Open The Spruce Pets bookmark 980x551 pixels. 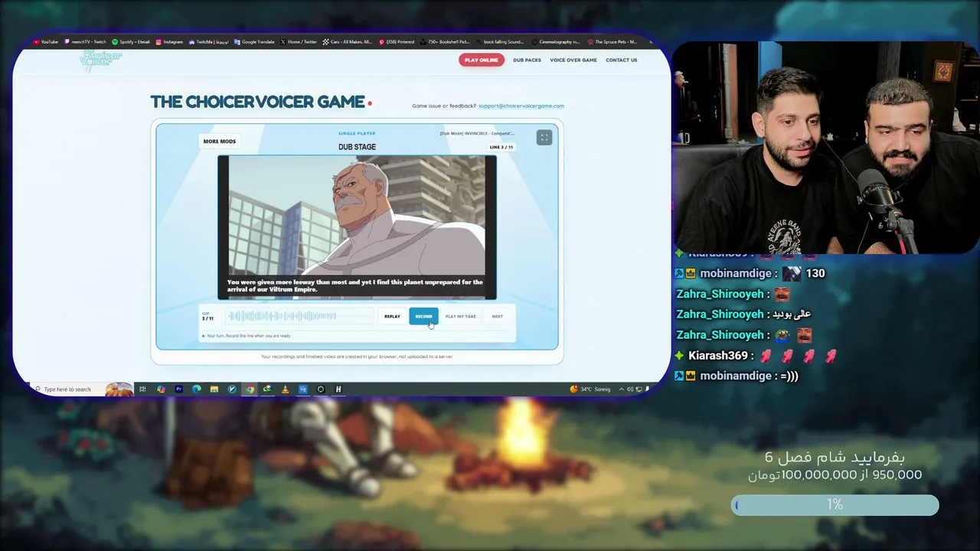[612, 42]
